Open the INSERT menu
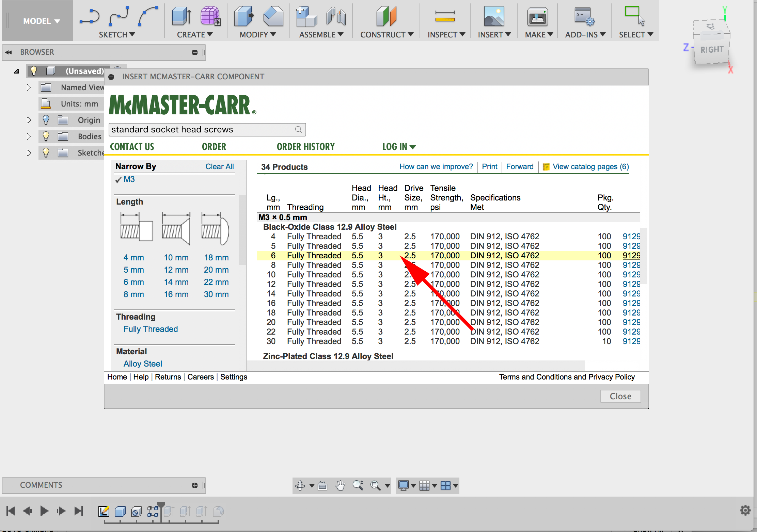The image size is (757, 532). click(x=494, y=35)
